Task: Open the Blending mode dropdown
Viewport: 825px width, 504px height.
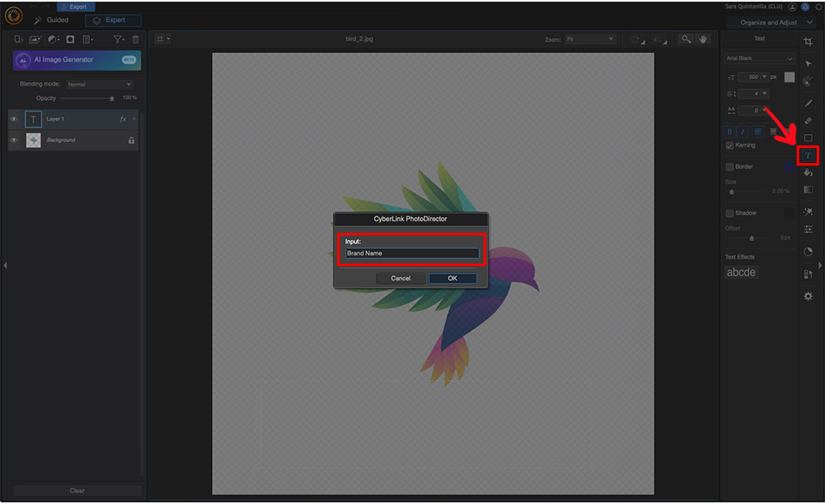Action: click(99, 83)
